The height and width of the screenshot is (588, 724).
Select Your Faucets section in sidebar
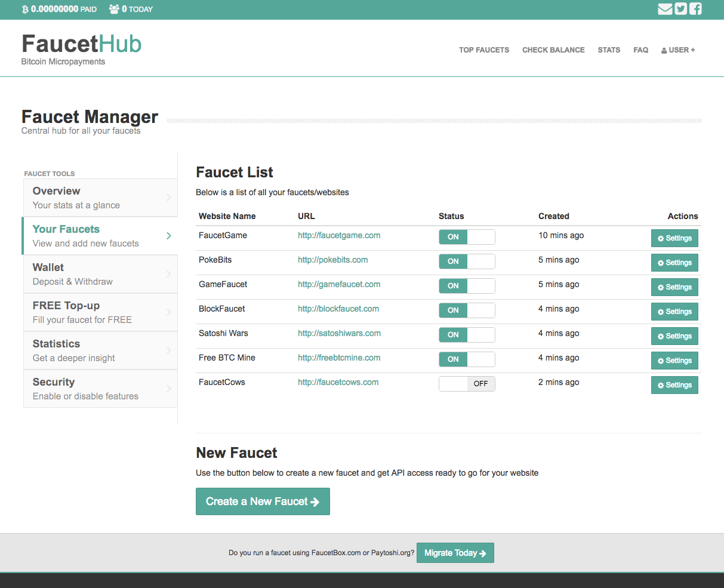coord(100,236)
